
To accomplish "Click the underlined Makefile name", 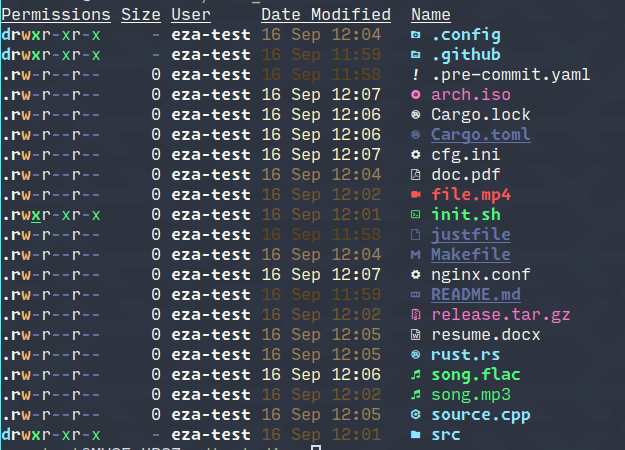I will [x=471, y=255].
